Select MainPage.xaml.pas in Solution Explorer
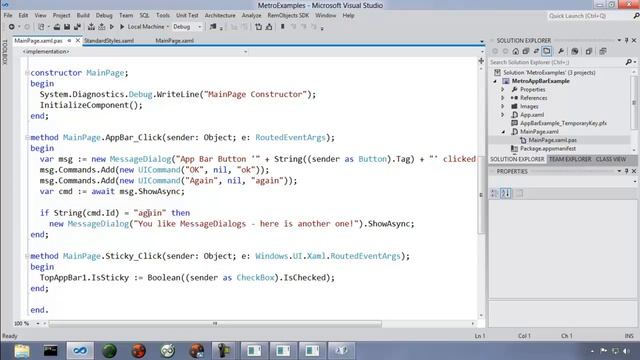 (x=552, y=140)
